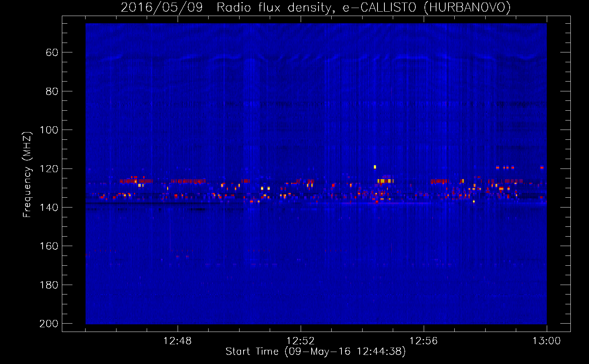Image resolution: width=589 pixels, height=364 pixels.
Task: Click the 120 frequency tick label
Action: [49, 169]
